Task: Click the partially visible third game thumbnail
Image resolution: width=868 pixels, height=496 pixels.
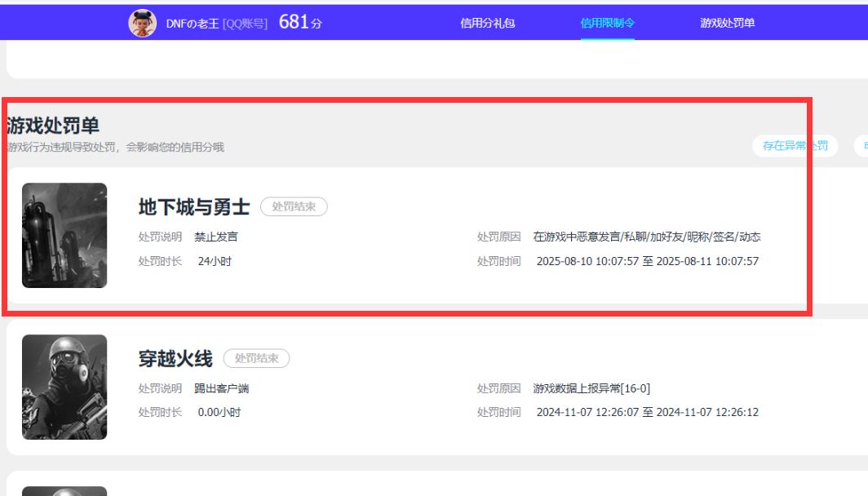Action: coord(64,491)
